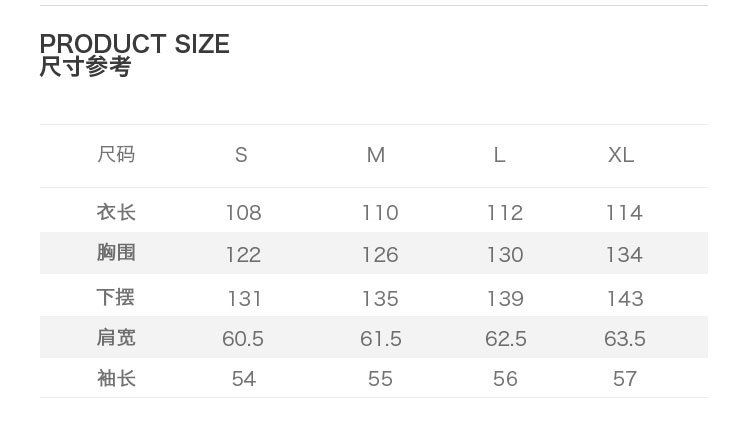
Task: Click the 袖长 row label
Action: (x=116, y=379)
